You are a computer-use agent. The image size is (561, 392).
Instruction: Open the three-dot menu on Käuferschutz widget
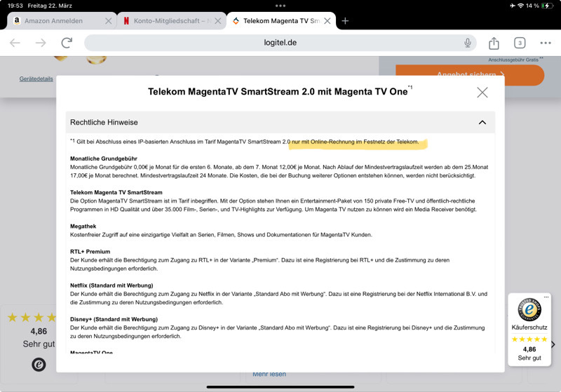(x=546, y=297)
